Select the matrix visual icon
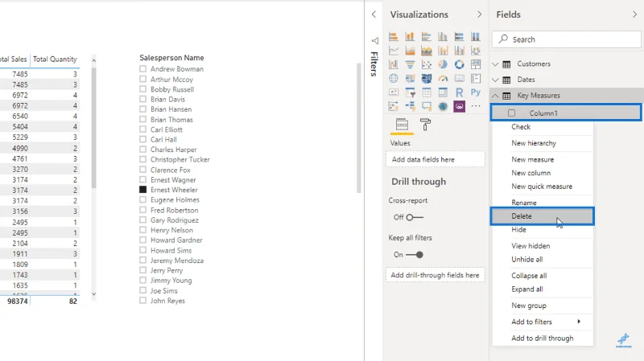Screen dimensions: 644x361 click(443, 92)
